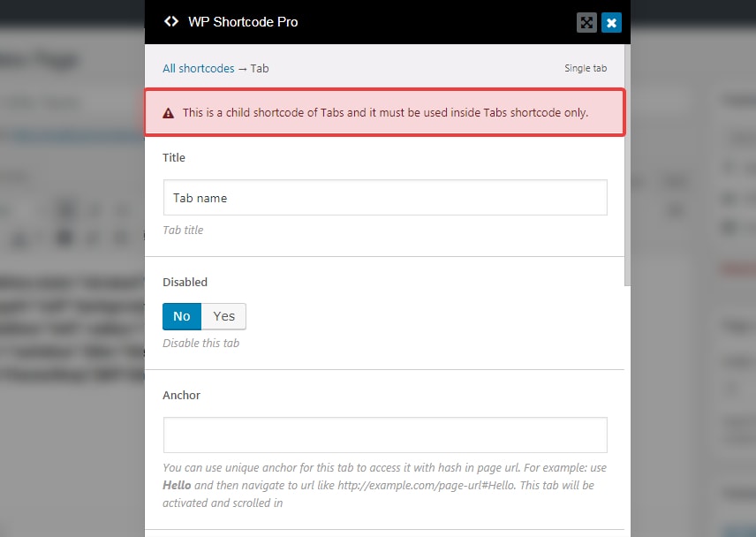The height and width of the screenshot is (537, 756).
Task: Click the bold Hello word in the Anchor help text
Action: [x=177, y=486]
